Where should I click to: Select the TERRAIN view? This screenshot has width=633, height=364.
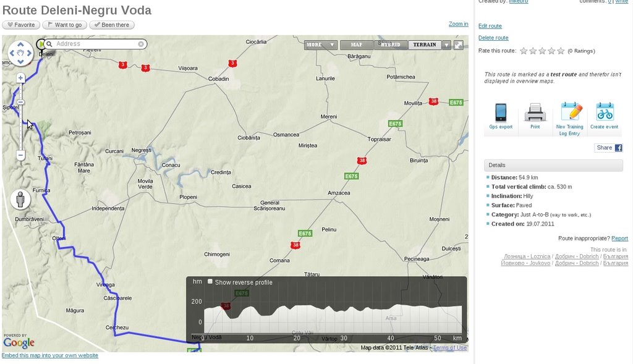[x=425, y=44]
